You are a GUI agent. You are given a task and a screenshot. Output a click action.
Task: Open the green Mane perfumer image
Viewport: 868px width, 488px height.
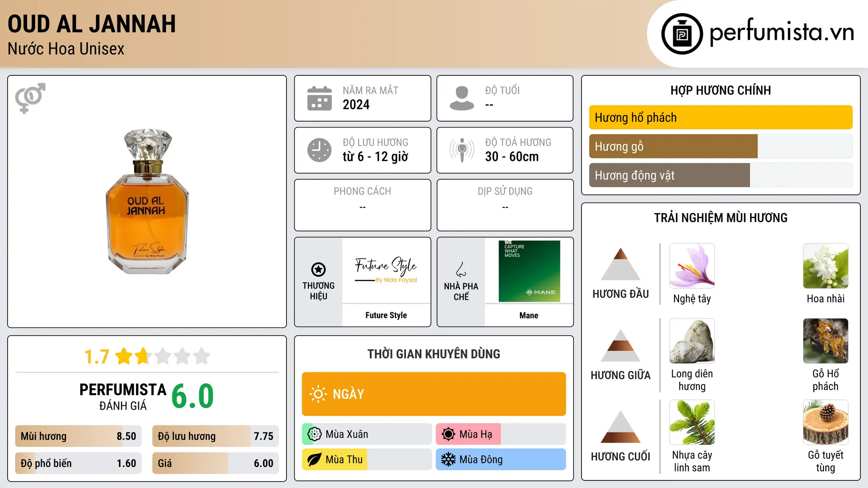(529, 271)
